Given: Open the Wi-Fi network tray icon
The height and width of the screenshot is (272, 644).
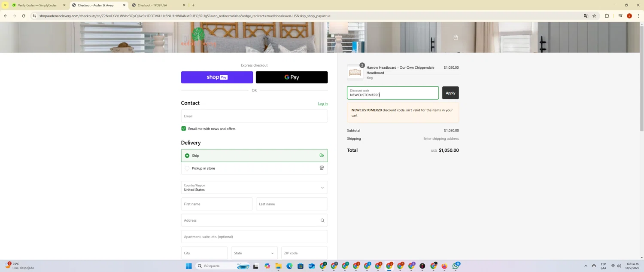Looking at the screenshot, I should coord(613,266).
